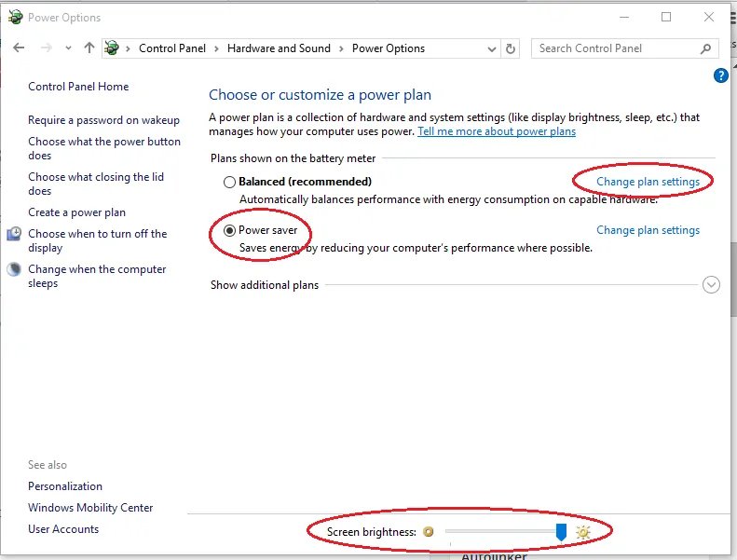Expand breadcrumb arrow after Control Panel
Viewport: 737px width, 560px height.
[216, 48]
